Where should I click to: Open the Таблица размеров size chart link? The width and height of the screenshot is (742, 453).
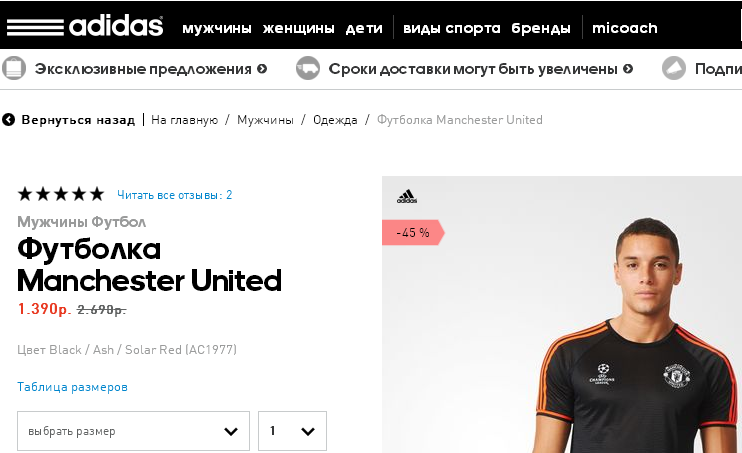click(72, 387)
